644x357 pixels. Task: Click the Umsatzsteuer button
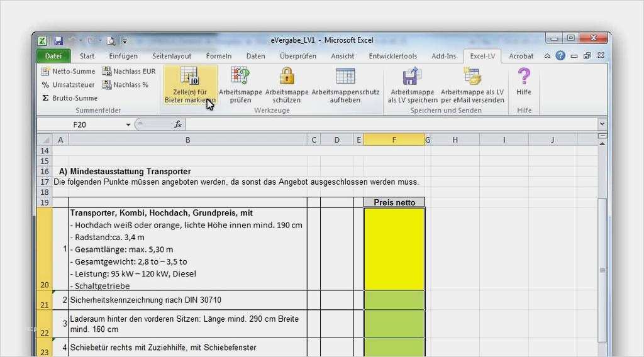tap(68, 85)
